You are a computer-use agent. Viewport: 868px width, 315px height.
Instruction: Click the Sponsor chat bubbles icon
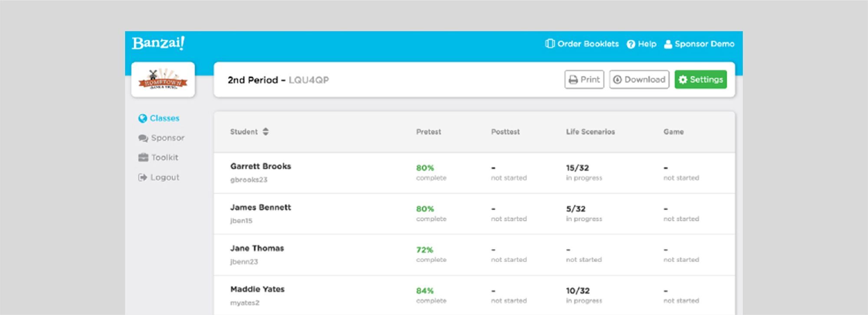tap(143, 138)
